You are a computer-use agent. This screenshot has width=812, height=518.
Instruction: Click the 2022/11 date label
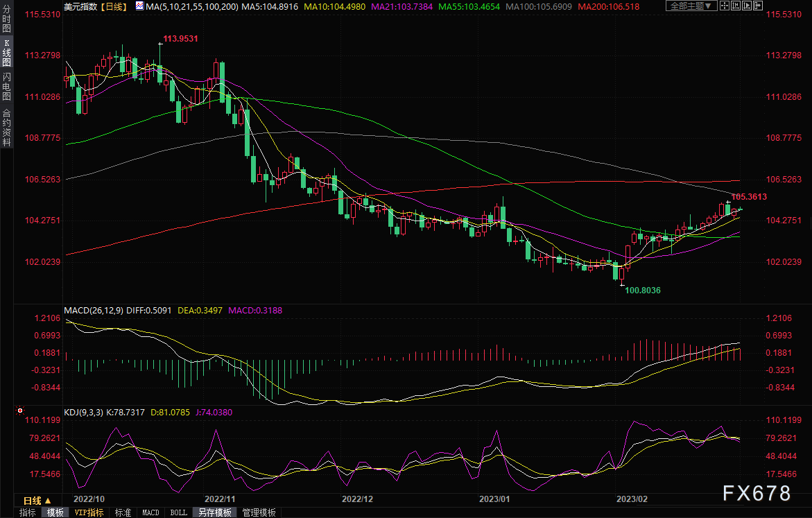(x=220, y=499)
